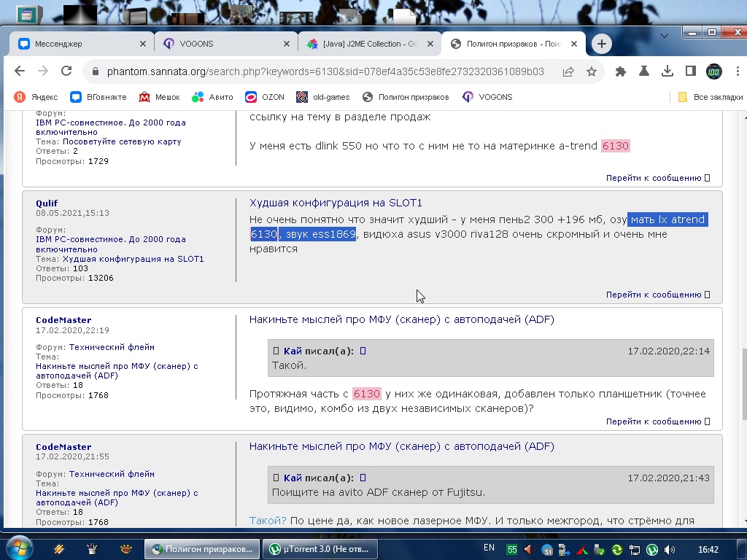Select the Полигон призраков tab
The image size is (747, 560).
pyautogui.click(x=514, y=44)
